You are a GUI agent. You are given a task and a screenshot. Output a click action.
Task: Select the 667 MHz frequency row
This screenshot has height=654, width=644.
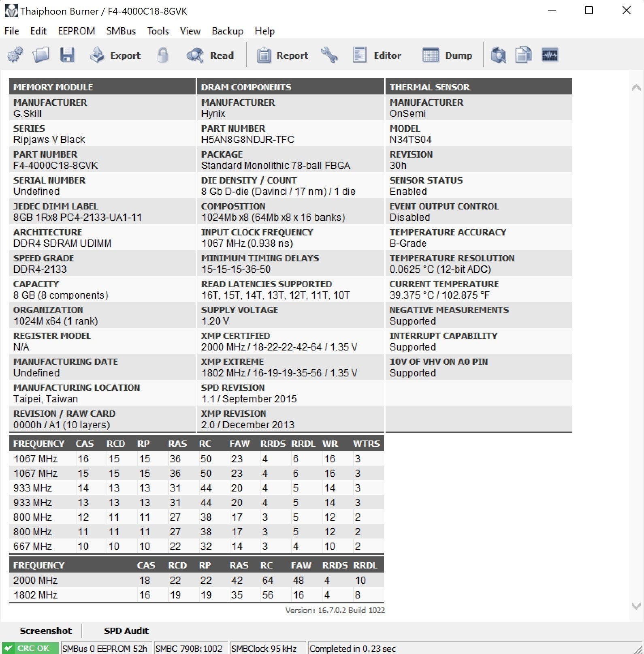click(196, 546)
